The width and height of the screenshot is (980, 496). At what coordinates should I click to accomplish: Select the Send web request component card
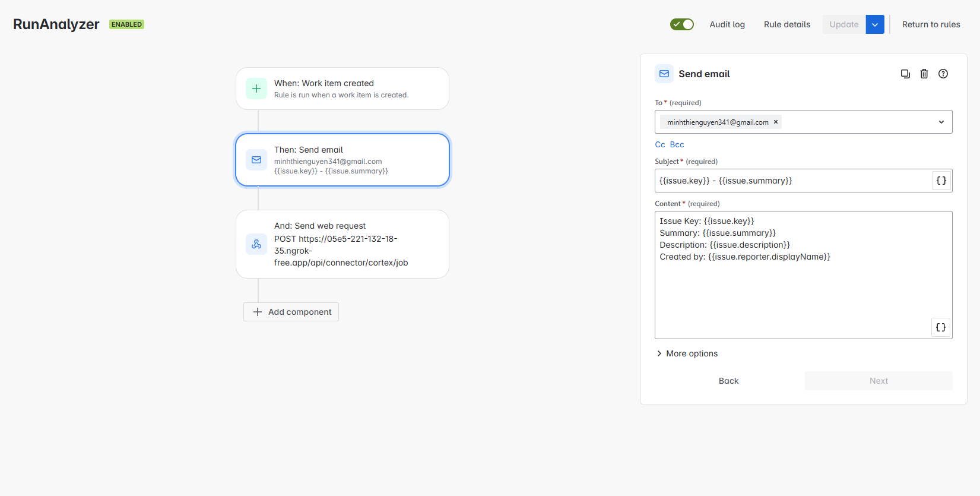click(x=342, y=244)
